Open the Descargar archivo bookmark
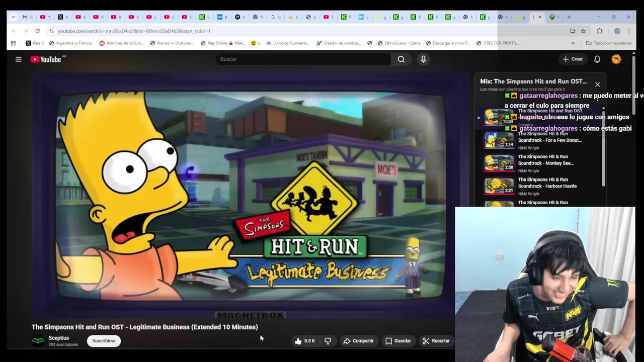Screen dimensions: 644x362 pos(448,43)
